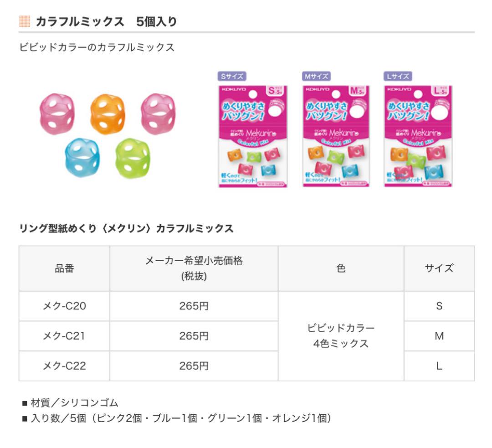The width and height of the screenshot is (492, 448).
Task: Select the Sサイズ purple label
Action: (232, 76)
